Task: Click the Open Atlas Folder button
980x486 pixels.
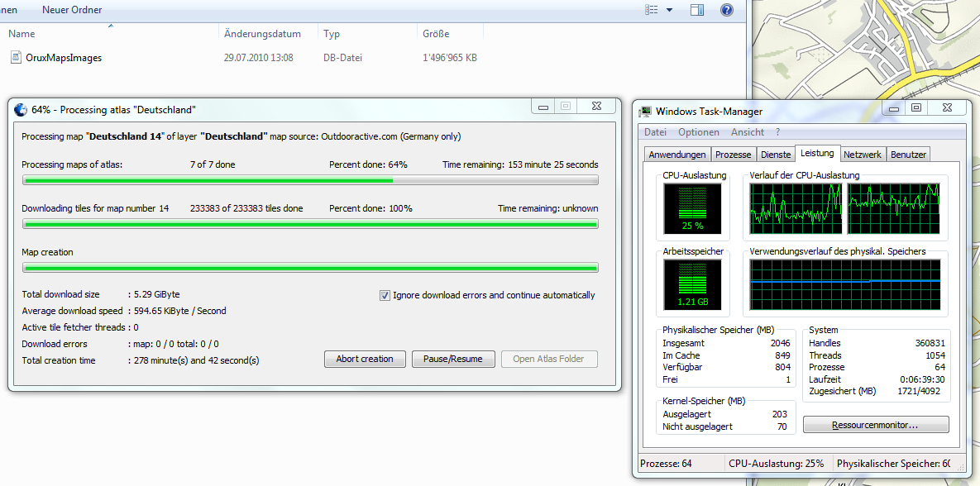Action: pyautogui.click(x=549, y=360)
